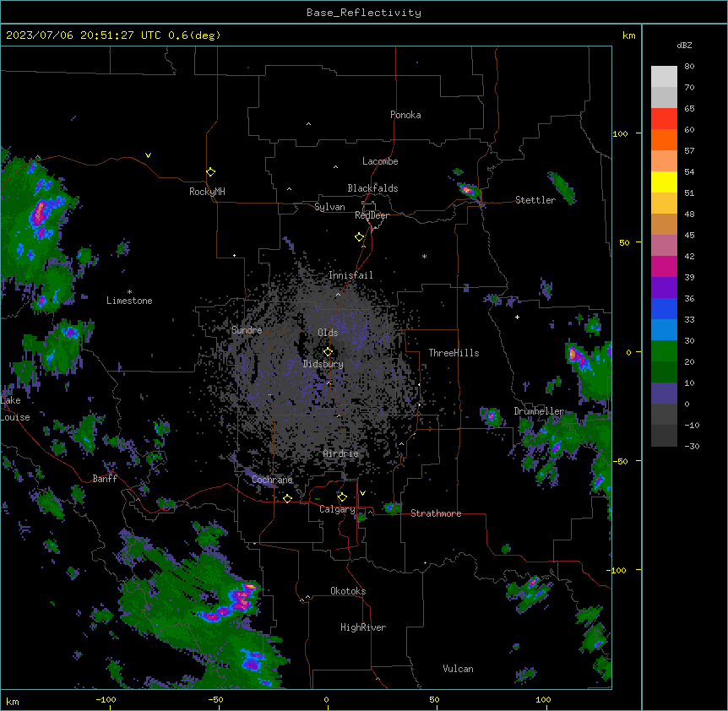
Task: Click the HighRiver label
Action: pyautogui.click(x=363, y=627)
